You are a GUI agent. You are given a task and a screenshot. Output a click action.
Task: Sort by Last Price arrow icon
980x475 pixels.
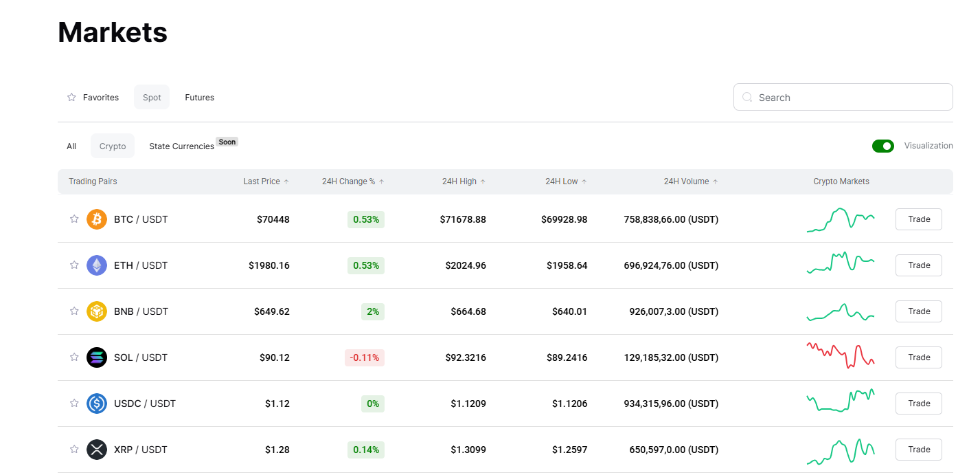[x=286, y=181]
